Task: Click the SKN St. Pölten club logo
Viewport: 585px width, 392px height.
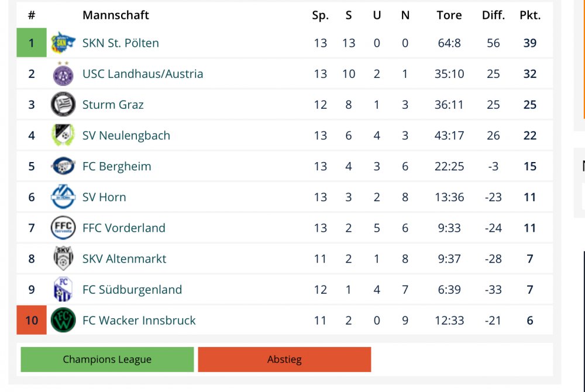Action: click(x=63, y=43)
